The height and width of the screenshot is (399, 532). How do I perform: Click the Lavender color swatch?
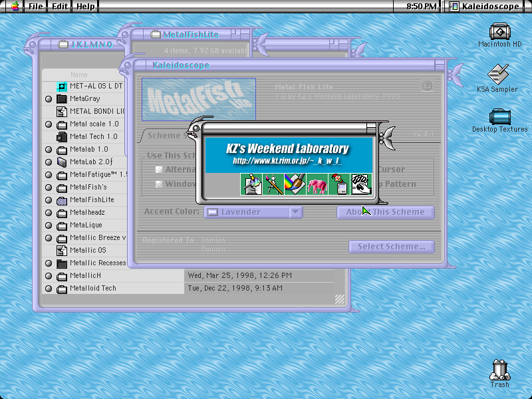click(213, 212)
